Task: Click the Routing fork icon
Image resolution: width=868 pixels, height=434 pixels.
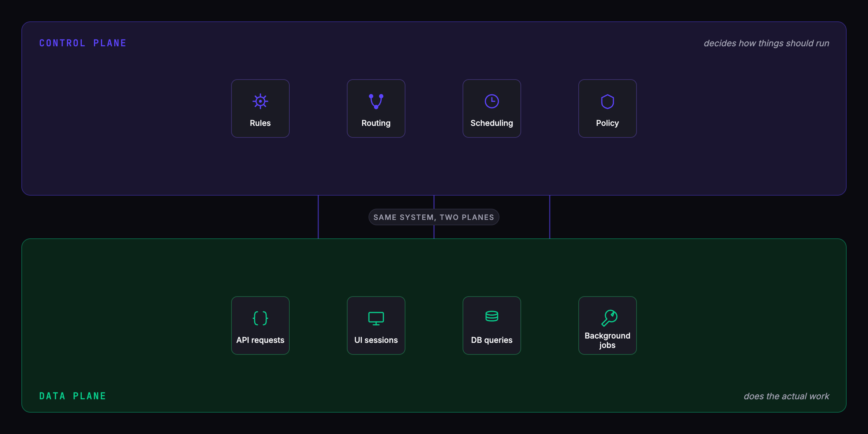Action: click(376, 101)
